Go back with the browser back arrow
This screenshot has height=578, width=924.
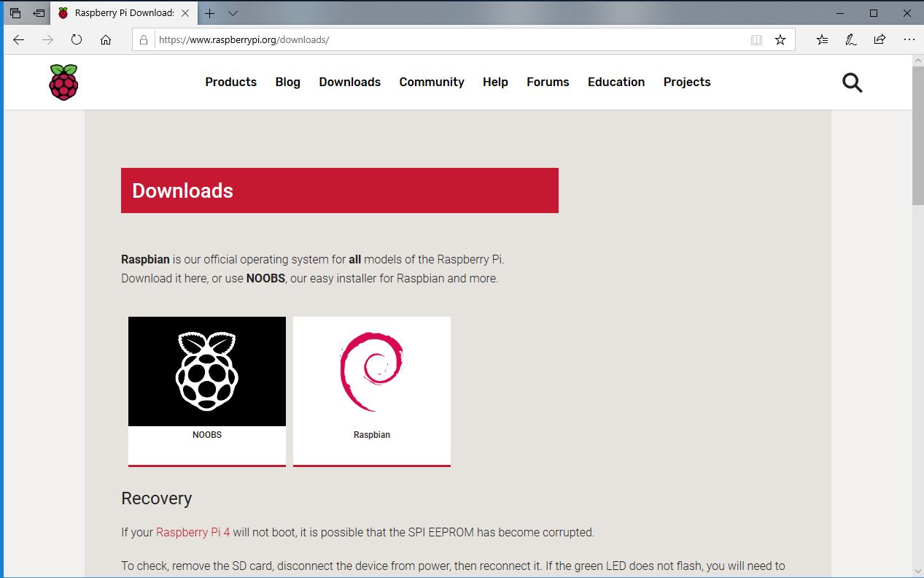click(x=19, y=39)
